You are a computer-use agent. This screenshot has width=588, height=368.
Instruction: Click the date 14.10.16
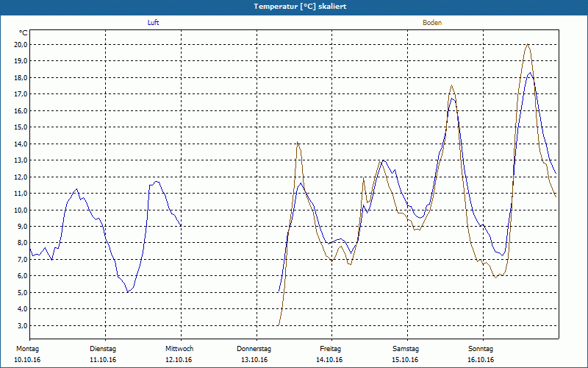point(329,360)
